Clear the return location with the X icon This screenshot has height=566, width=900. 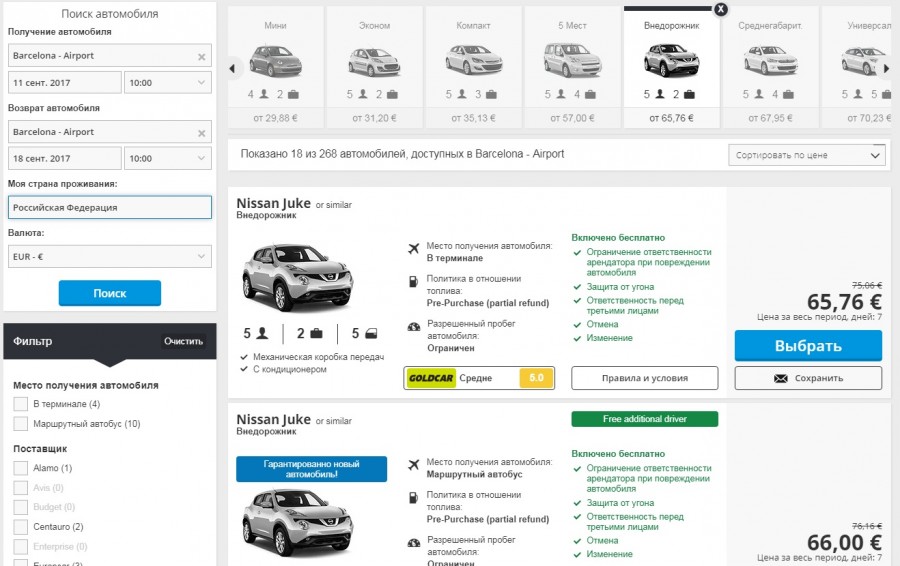tap(201, 133)
